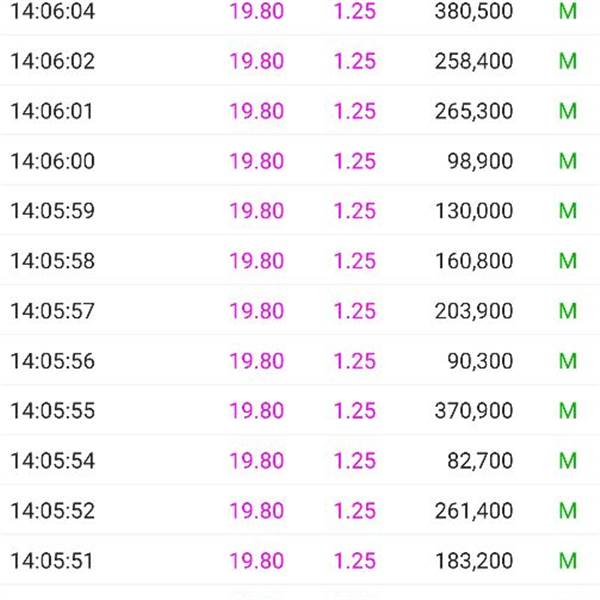This screenshot has width=600, height=600.
Task: Click the 258,400 volume figure
Action: (x=474, y=61)
